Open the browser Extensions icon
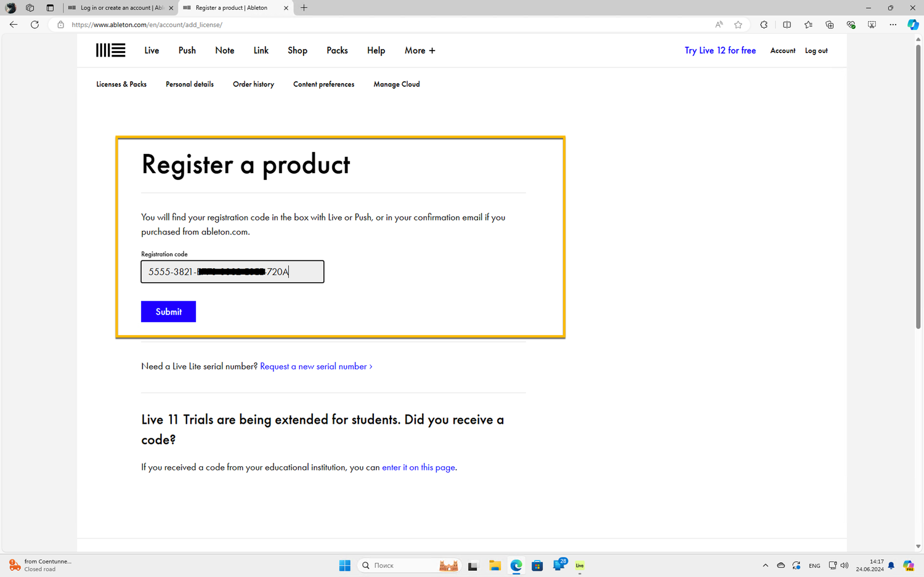Viewport: 924px width, 577px height. (764, 25)
